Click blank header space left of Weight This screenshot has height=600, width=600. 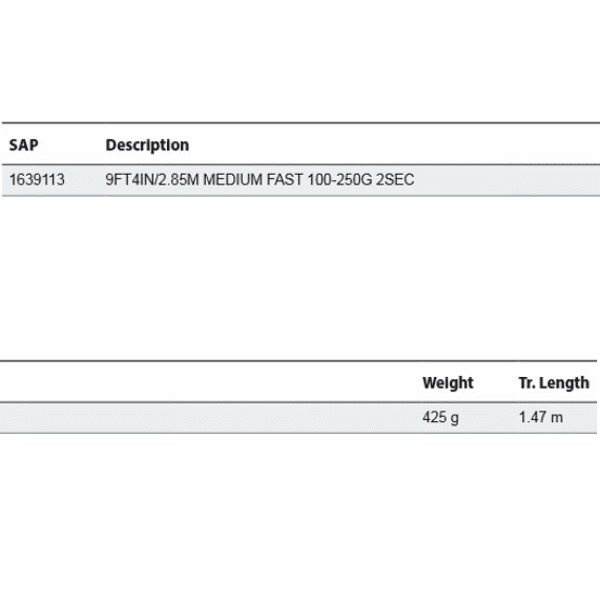(200, 383)
